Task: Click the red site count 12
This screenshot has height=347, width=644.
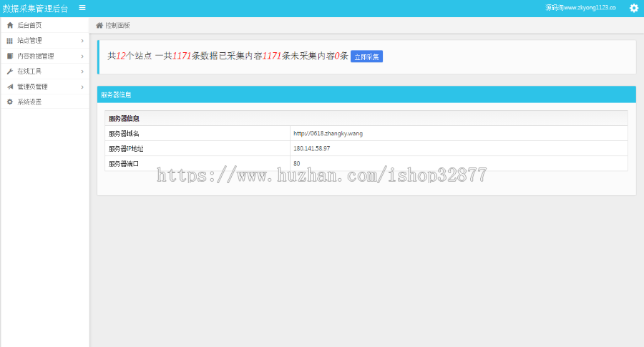Action: pyautogui.click(x=121, y=56)
